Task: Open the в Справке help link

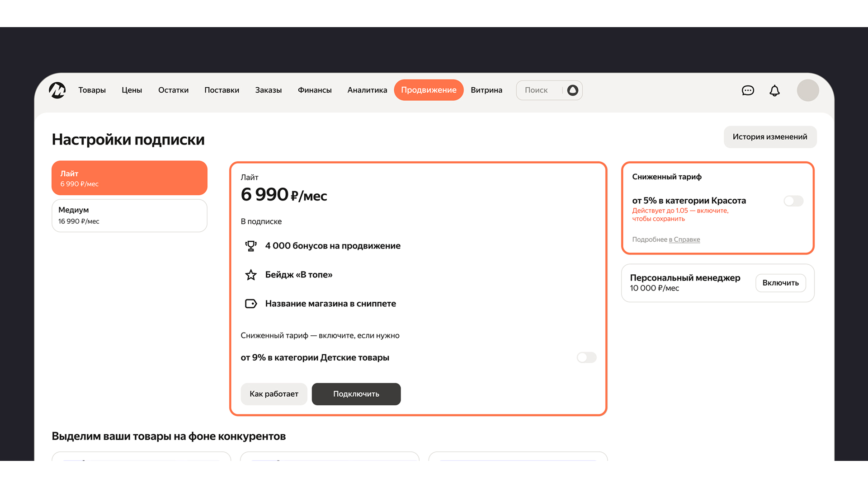Action: (684, 239)
